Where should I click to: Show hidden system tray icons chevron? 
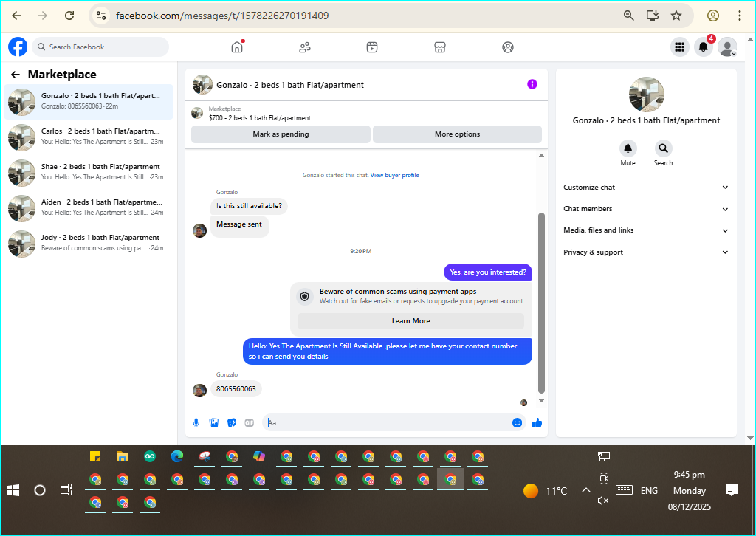[585, 490]
